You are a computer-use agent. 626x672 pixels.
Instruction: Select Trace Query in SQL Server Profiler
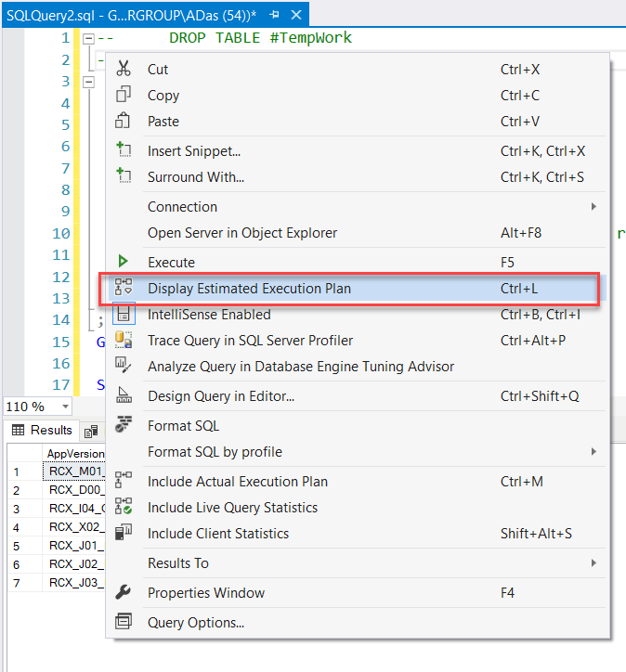pos(357,341)
